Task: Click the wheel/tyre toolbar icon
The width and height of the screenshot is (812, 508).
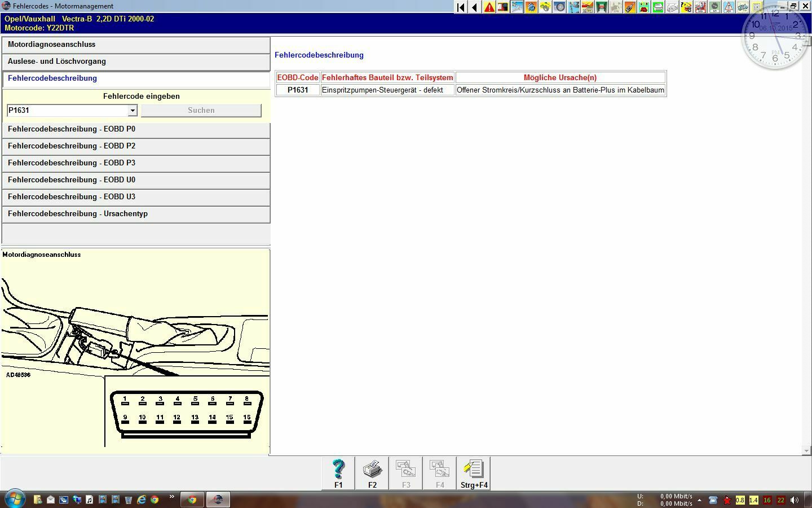Action: [x=559, y=7]
